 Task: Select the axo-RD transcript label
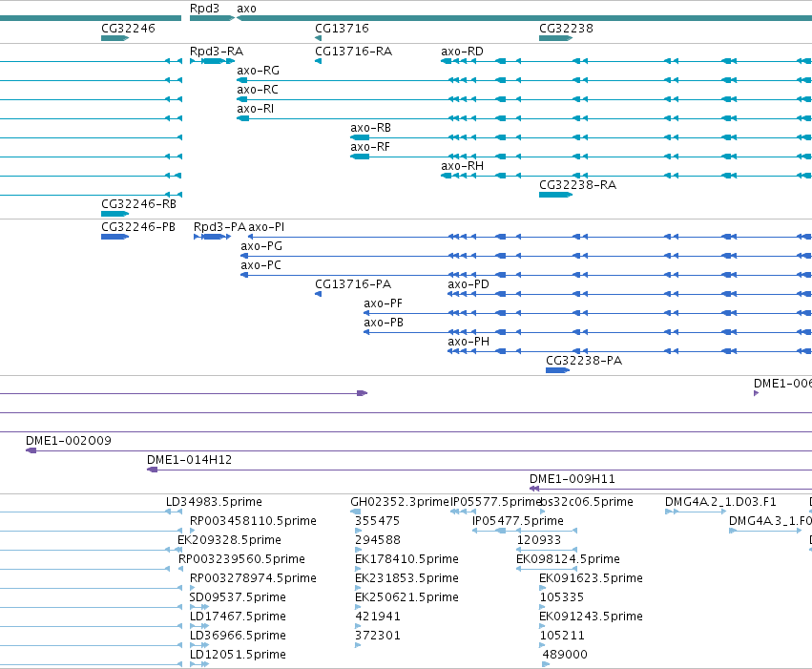tap(462, 52)
